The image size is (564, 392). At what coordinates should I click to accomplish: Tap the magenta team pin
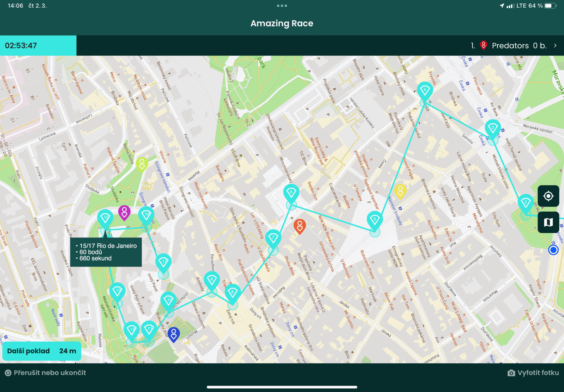pos(125,213)
